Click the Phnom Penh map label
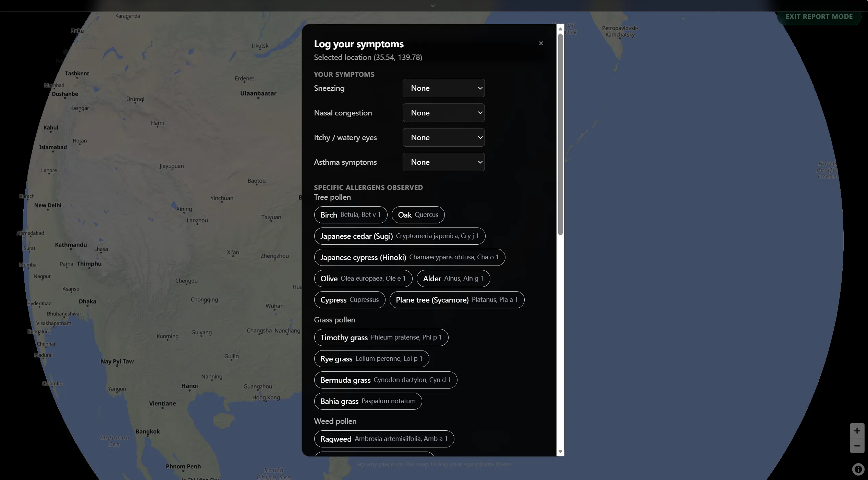This screenshot has height=480, width=868. point(183,466)
